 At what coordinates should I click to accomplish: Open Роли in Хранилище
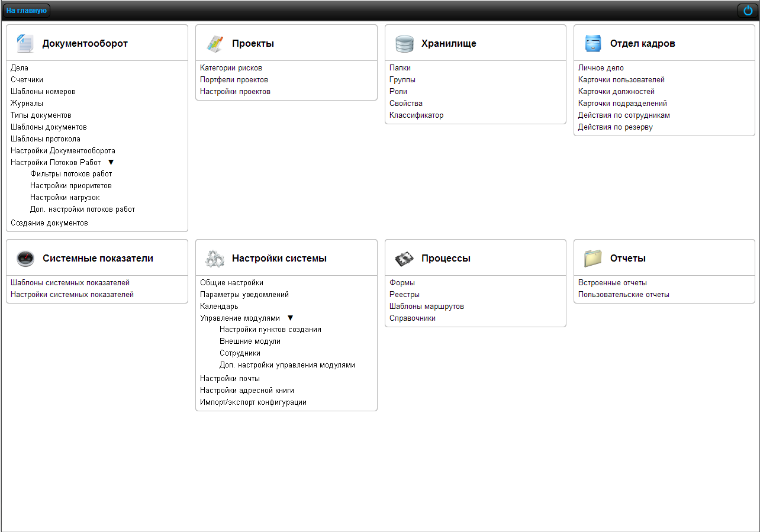398,92
